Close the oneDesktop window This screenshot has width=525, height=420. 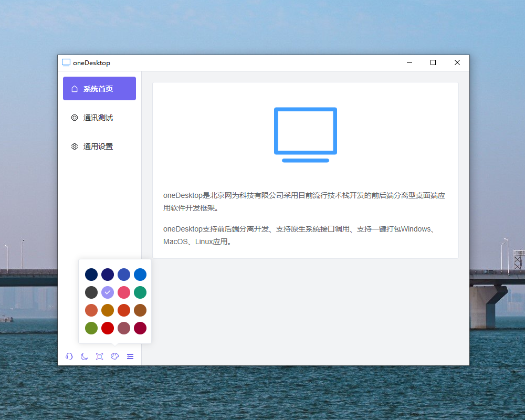[457, 62]
